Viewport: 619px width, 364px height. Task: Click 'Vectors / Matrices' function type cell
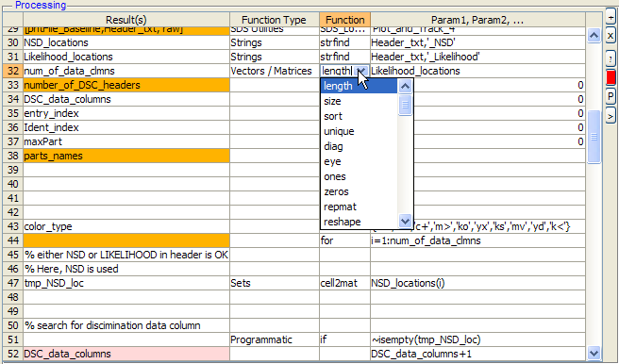click(275, 71)
